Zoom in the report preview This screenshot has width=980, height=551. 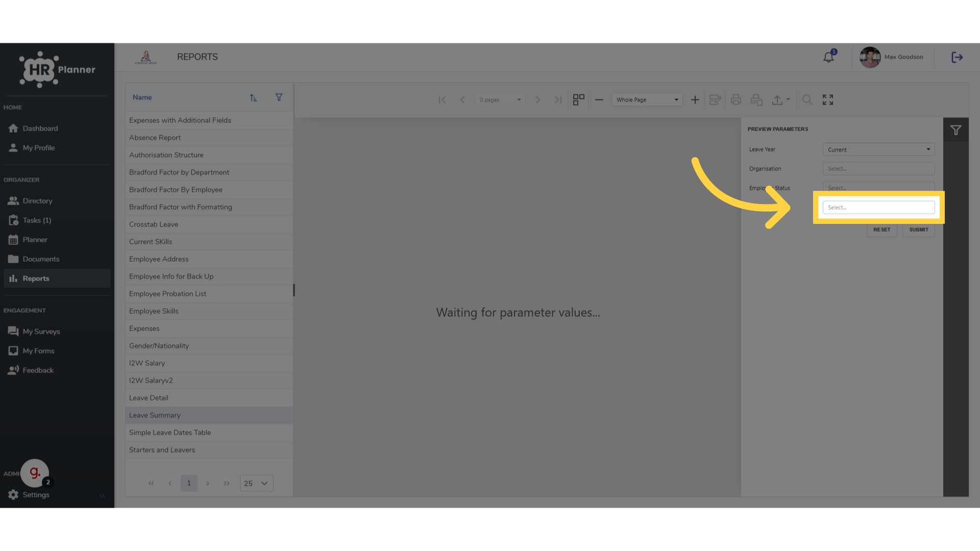click(695, 100)
